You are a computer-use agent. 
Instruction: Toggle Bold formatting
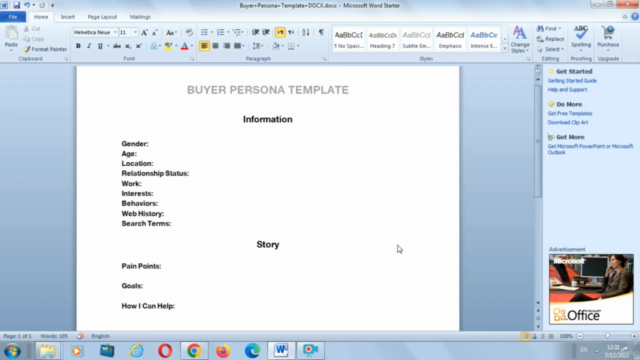[x=78, y=46]
